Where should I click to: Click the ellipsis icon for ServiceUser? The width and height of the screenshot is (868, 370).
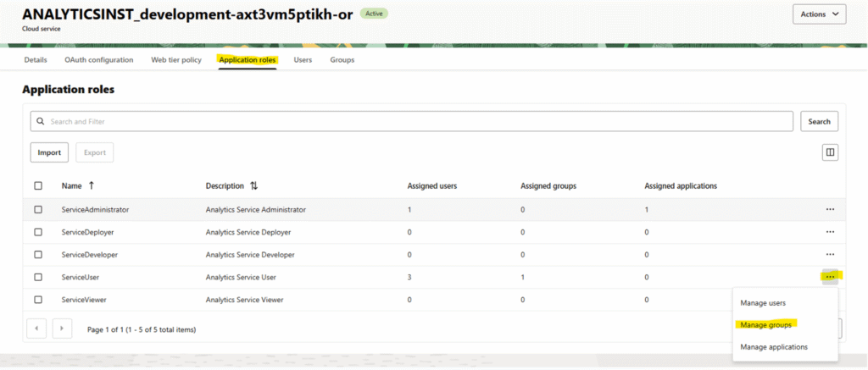[x=830, y=276]
